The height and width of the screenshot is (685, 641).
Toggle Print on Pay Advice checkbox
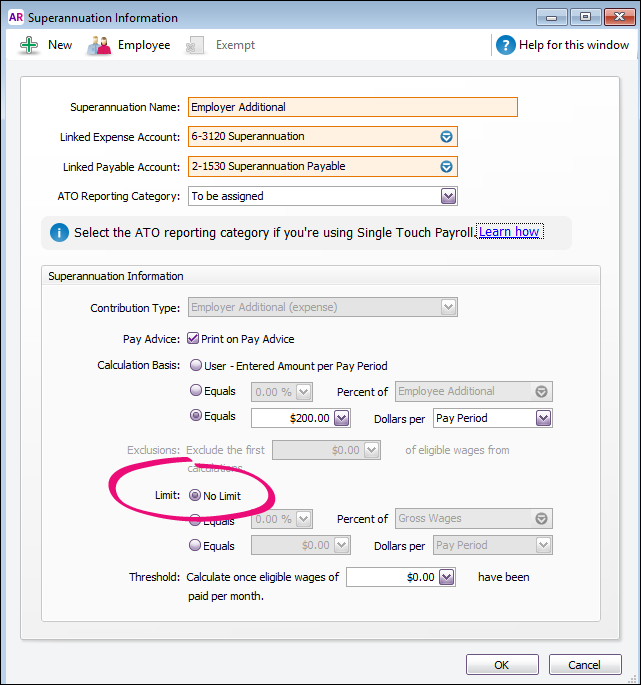pos(194,339)
